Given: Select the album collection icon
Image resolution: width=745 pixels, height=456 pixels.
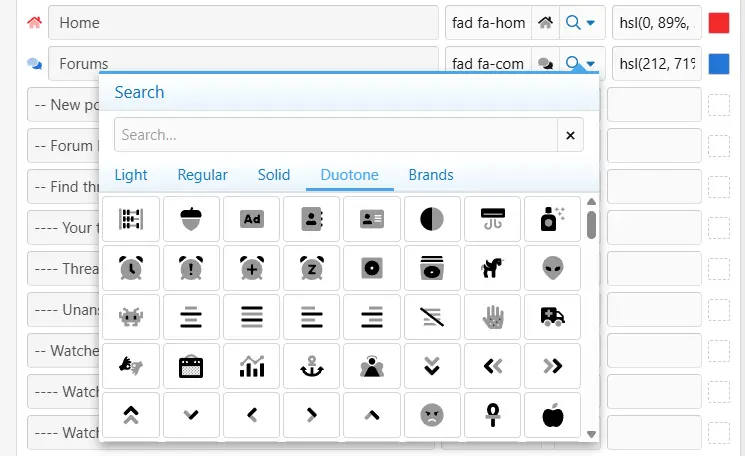Looking at the screenshot, I should coord(432,268).
